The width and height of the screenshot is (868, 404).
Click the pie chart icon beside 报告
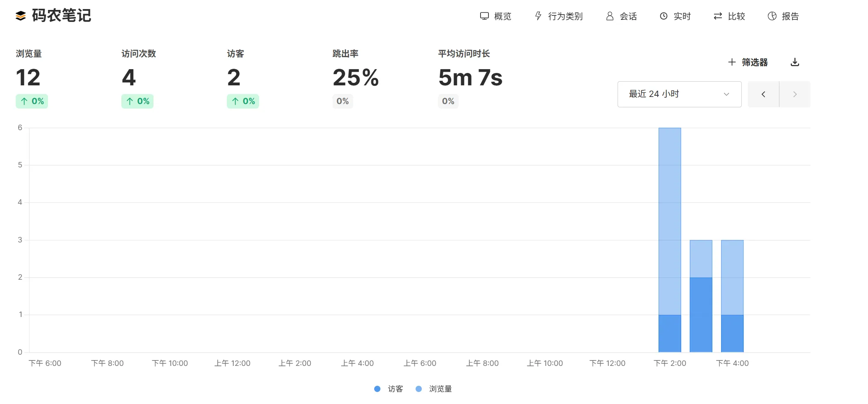(x=772, y=16)
